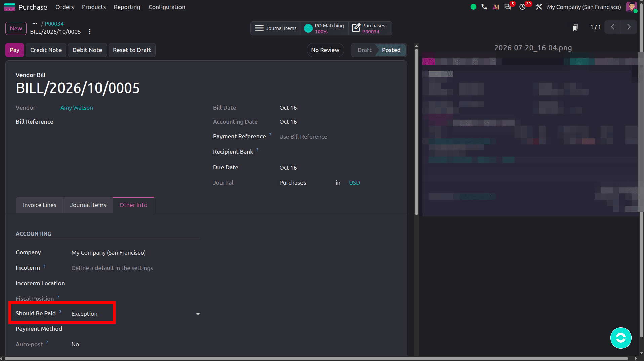Open the Configuration menu
The width and height of the screenshot is (644, 361).
point(167,7)
